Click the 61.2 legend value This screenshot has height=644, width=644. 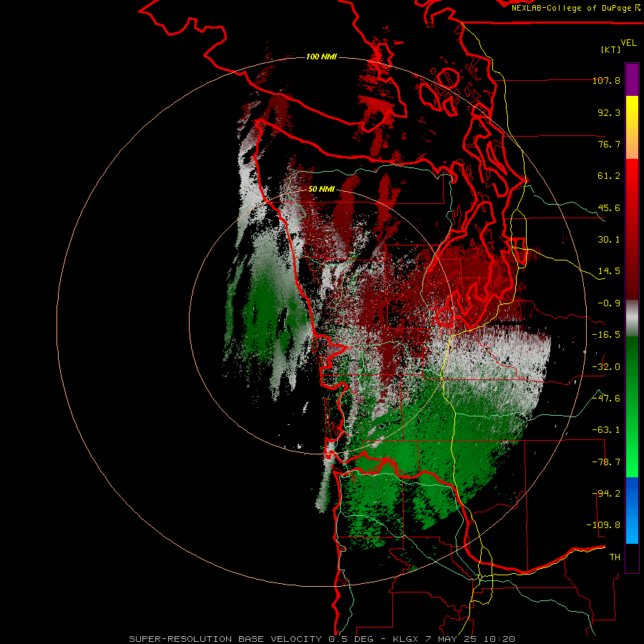pos(609,176)
